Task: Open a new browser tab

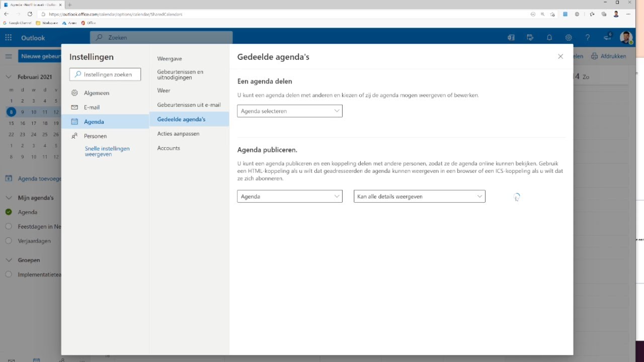Action: [x=69, y=5]
